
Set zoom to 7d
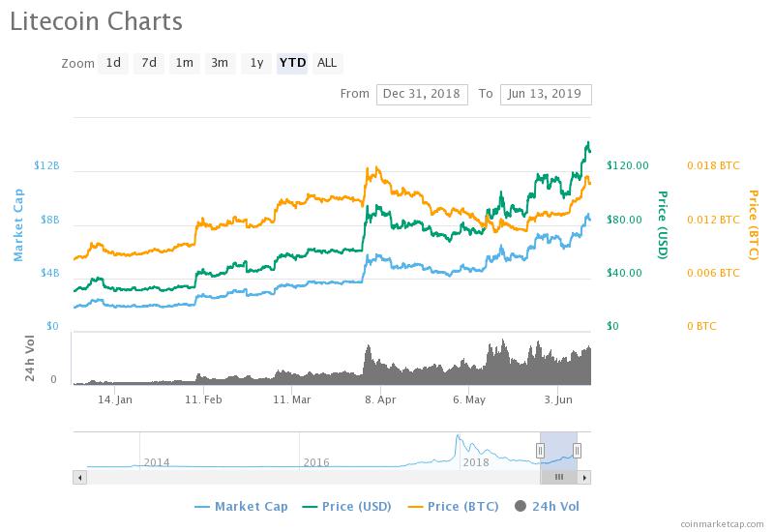149,63
